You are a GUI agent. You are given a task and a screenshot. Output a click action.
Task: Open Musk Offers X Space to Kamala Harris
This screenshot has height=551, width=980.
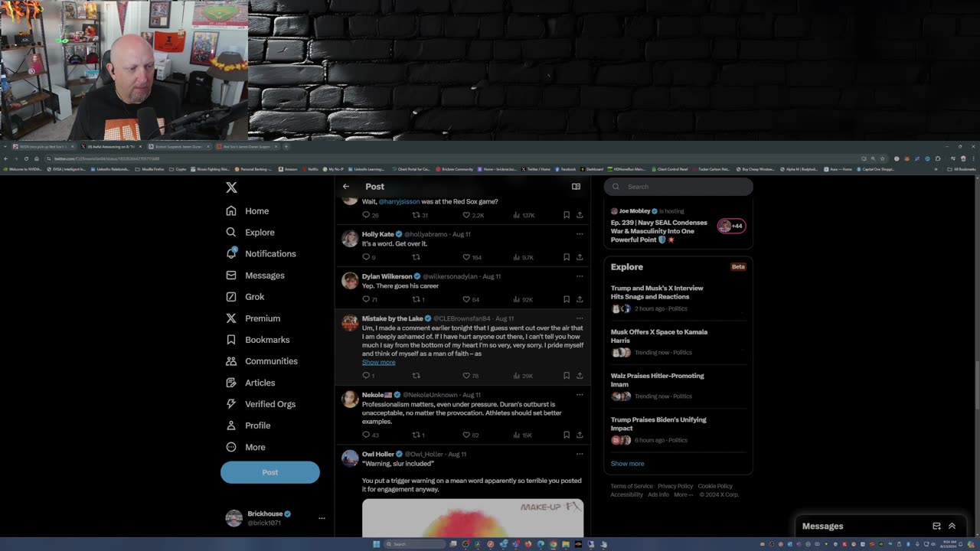coord(659,336)
